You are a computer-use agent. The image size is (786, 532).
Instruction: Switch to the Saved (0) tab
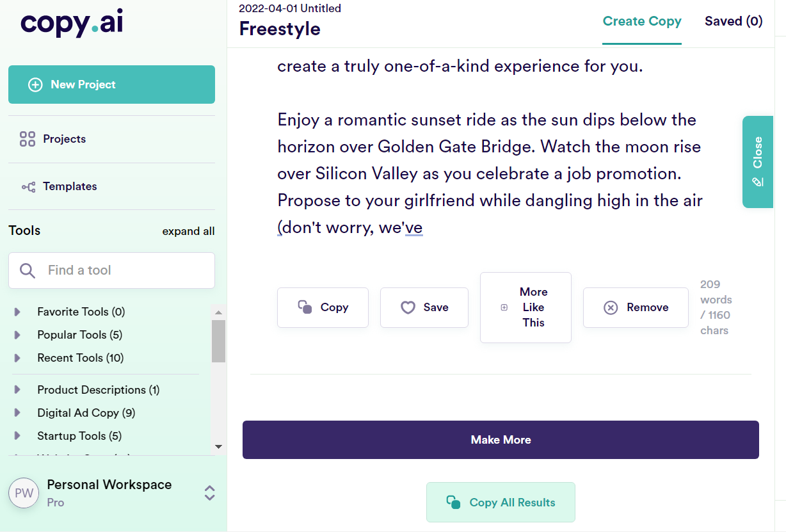click(x=734, y=22)
